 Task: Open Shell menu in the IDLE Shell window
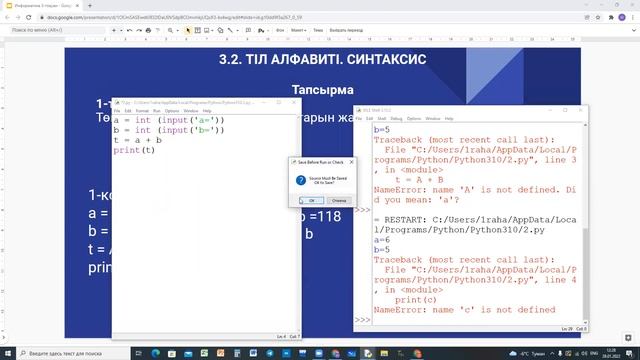[x=382, y=119]
